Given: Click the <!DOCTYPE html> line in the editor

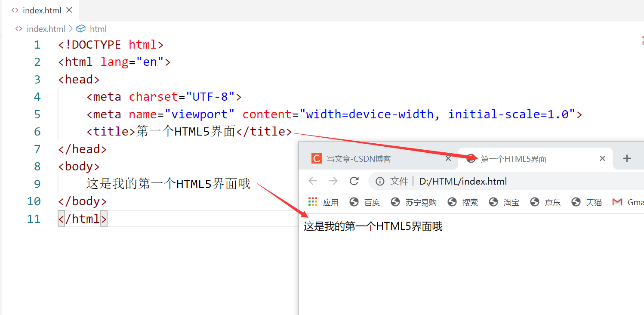Looking at the screenshot, I should click(111, 45).
